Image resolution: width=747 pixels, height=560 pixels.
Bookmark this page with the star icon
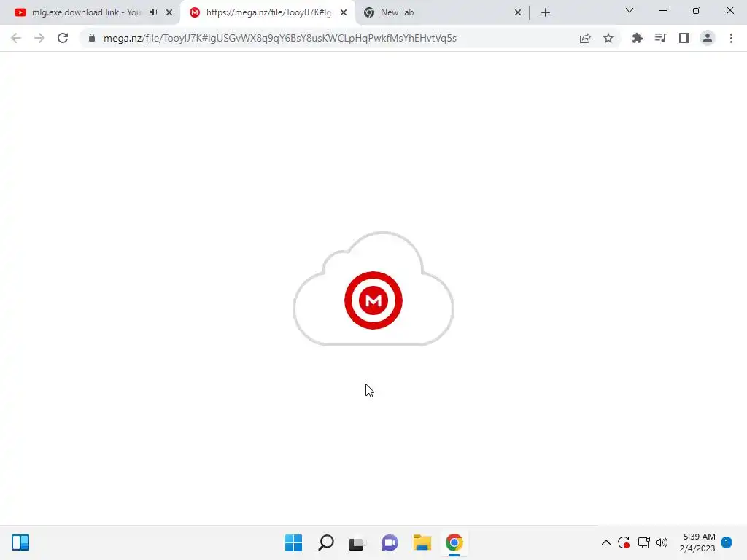608,38
